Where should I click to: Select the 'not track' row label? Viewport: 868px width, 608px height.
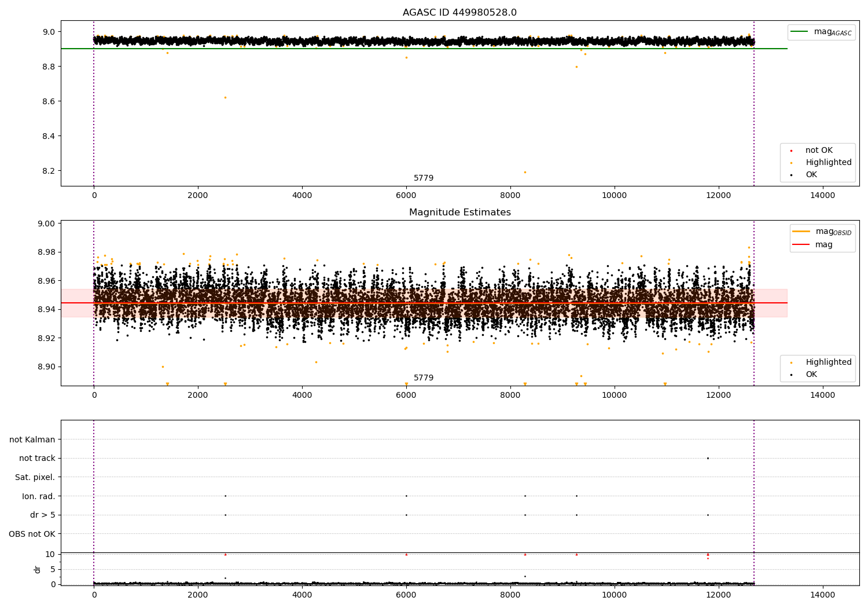pos(37,458)
